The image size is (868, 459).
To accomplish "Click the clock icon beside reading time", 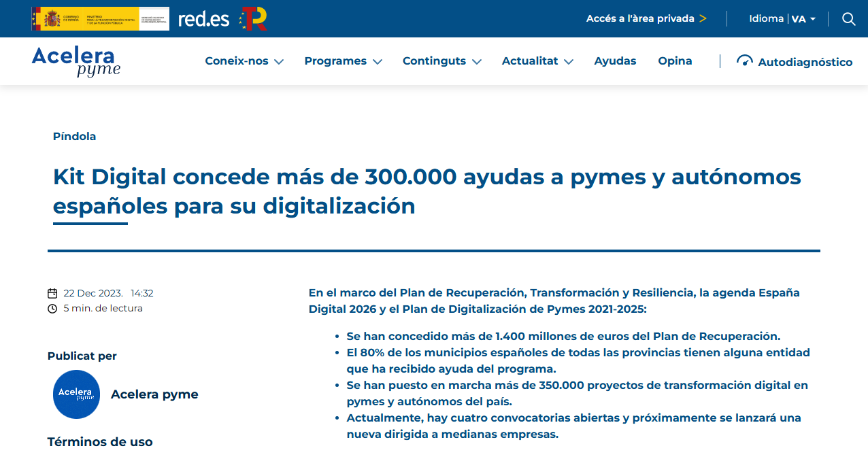I will coord(52,309).
